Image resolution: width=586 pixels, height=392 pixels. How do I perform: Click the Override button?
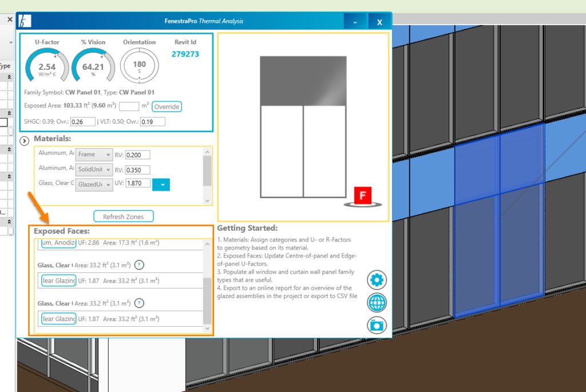167,106
